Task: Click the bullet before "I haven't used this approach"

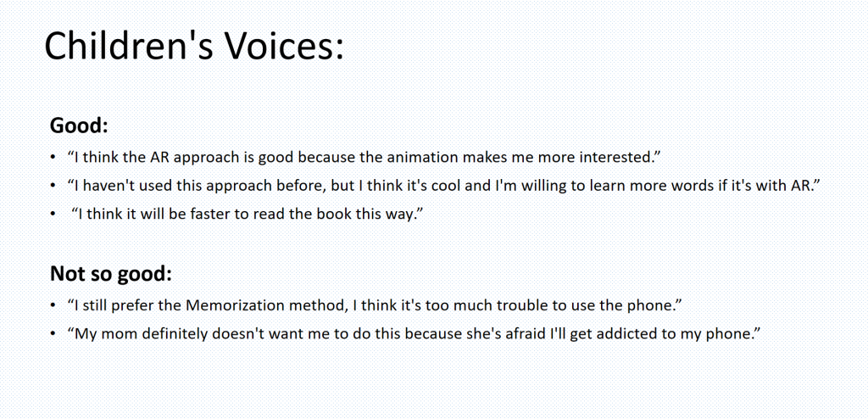Action: (53, 187)
